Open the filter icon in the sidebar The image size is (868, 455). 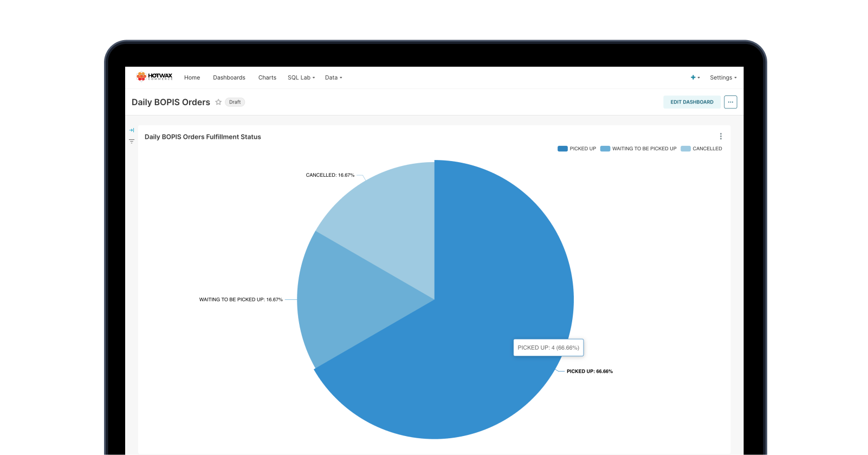(x=132, y=142)
